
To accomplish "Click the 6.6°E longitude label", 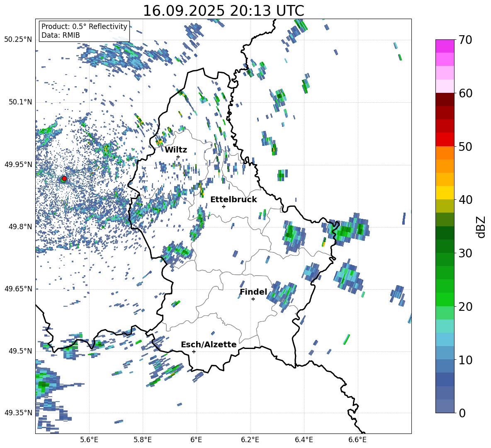I will coord(357,440).
